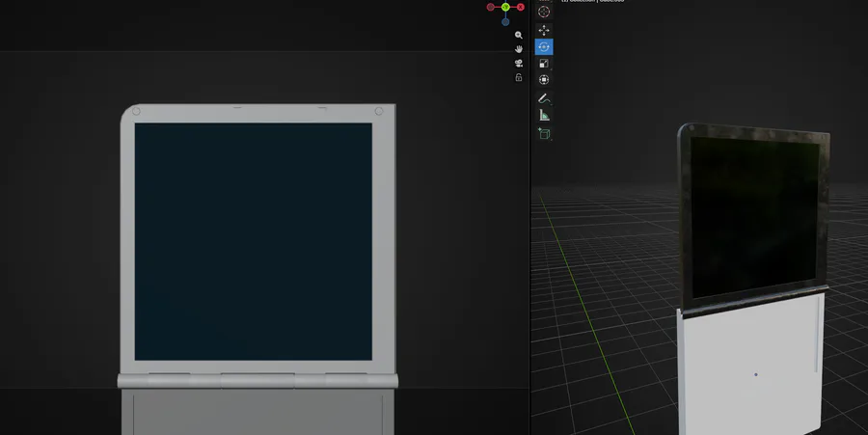Click the pan hand viewport icon

[x=518, y=49]
